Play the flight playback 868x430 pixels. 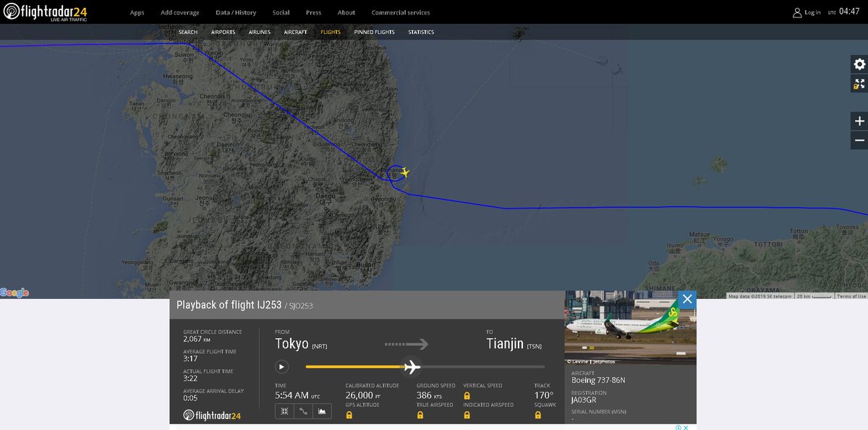[281, 367]
